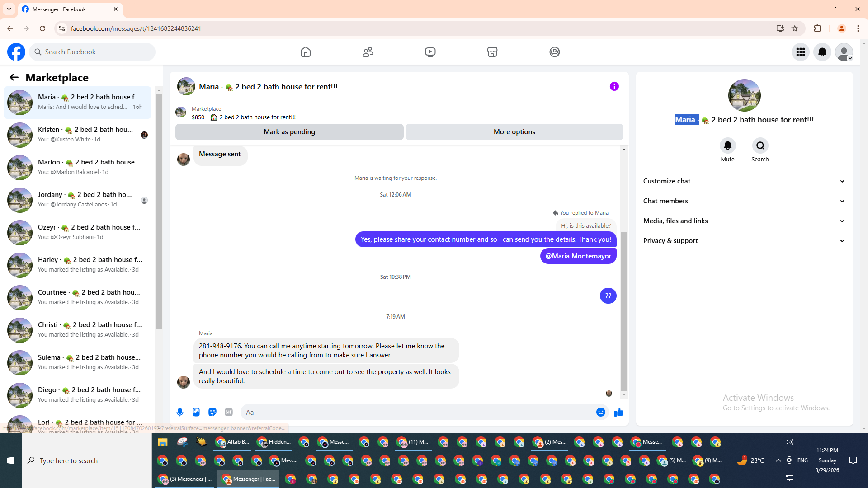The width and height of the screenshot is (868, 488).
Task: Go to the Home feed icon
Action: tap(306, 52)
